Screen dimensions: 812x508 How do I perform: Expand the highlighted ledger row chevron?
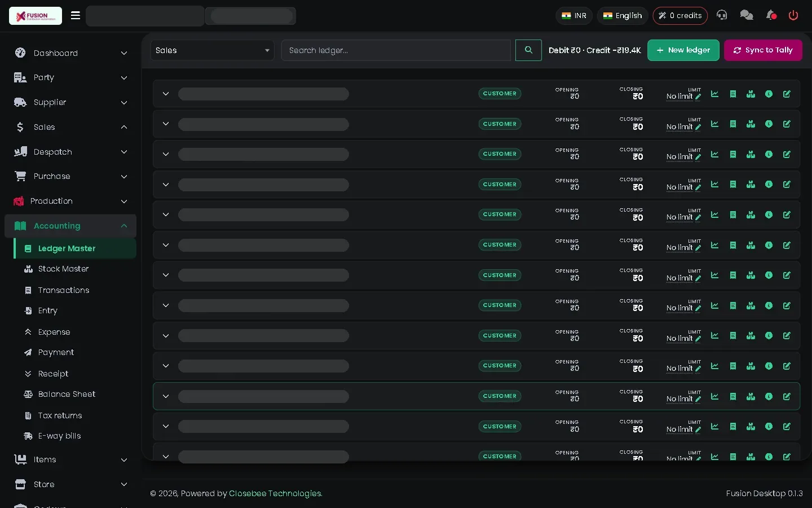click(166, 396)
